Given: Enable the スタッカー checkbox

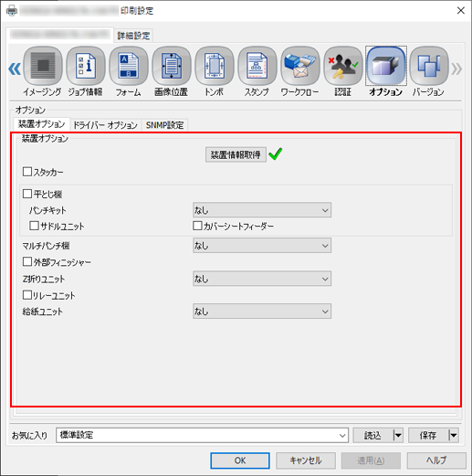Looking at the screenshot, I should (x=27, y=172).
